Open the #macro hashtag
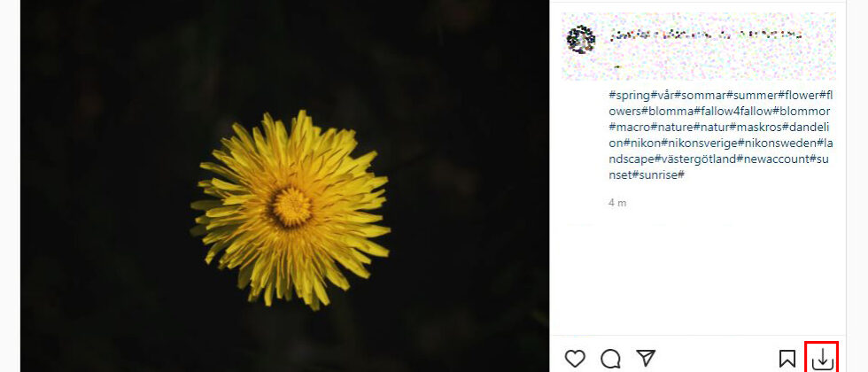This screenshot has width=868, height=372. click(630, 127)
